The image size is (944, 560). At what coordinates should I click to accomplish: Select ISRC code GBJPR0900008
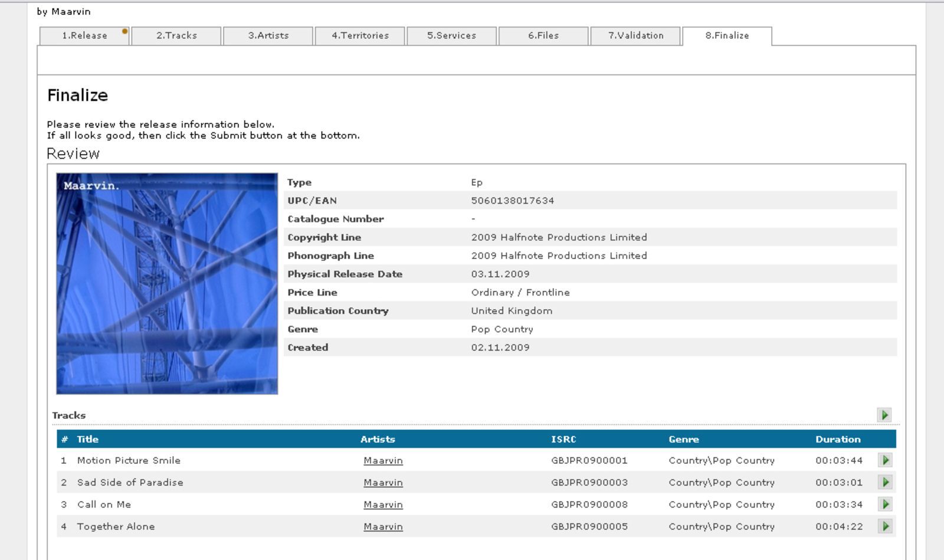tap(589, 505)
